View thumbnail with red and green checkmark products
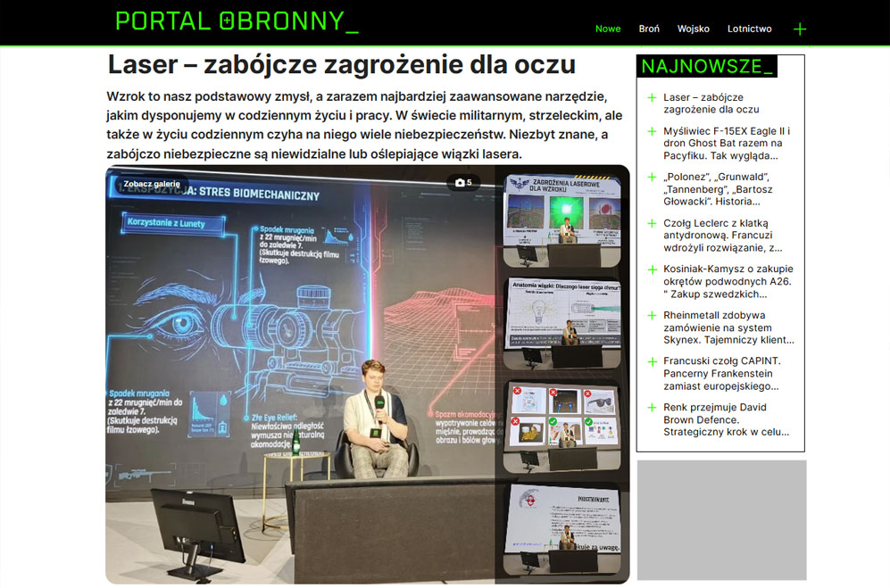The height and width of the screenshot is (588, 890). [561, 427]
